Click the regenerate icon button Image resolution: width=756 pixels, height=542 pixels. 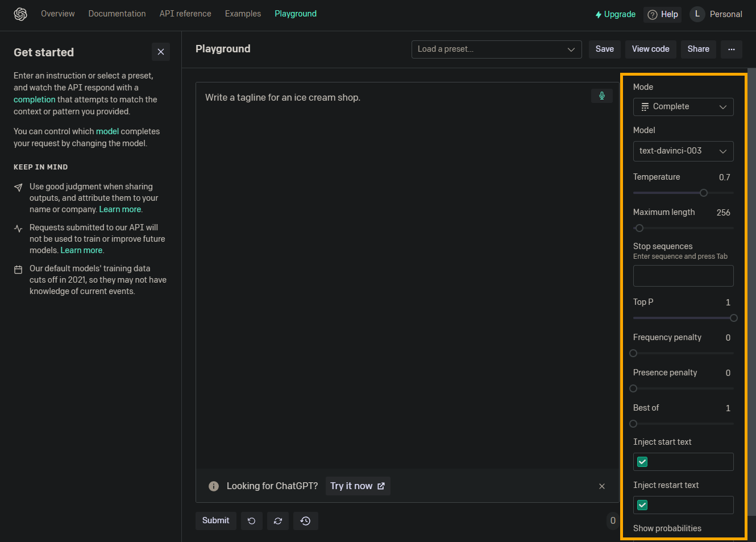click(x=278, y=521)
